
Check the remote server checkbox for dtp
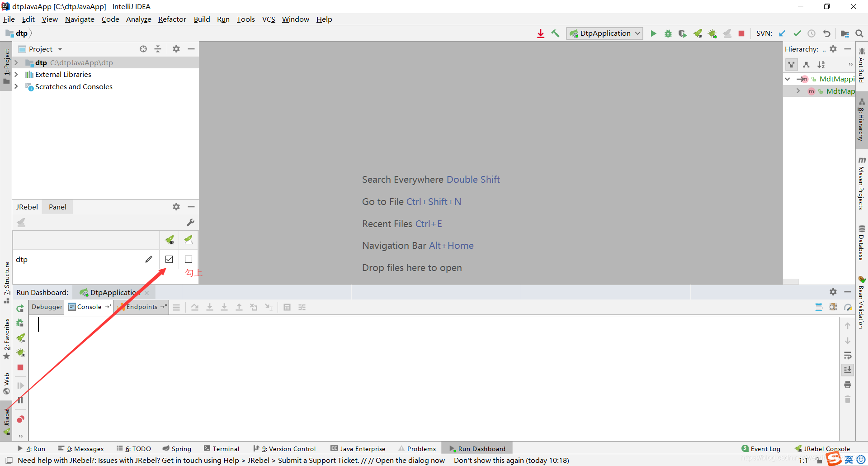[189, 259]
